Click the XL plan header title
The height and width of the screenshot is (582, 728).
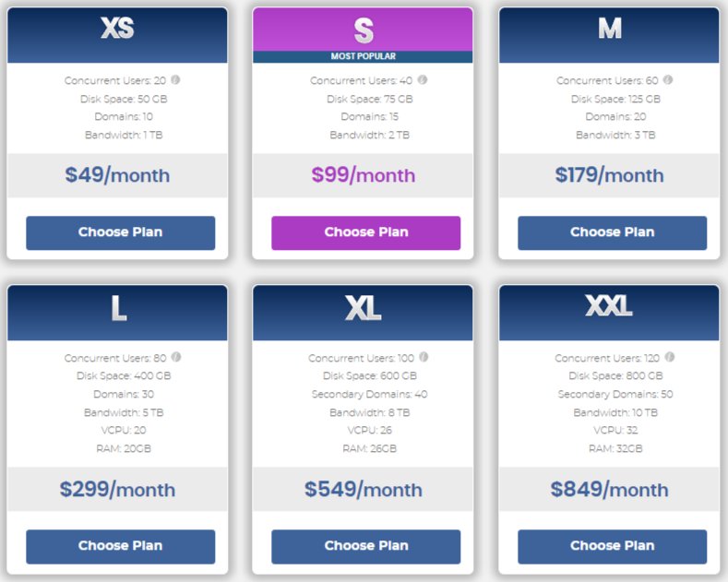click(363, 308)
